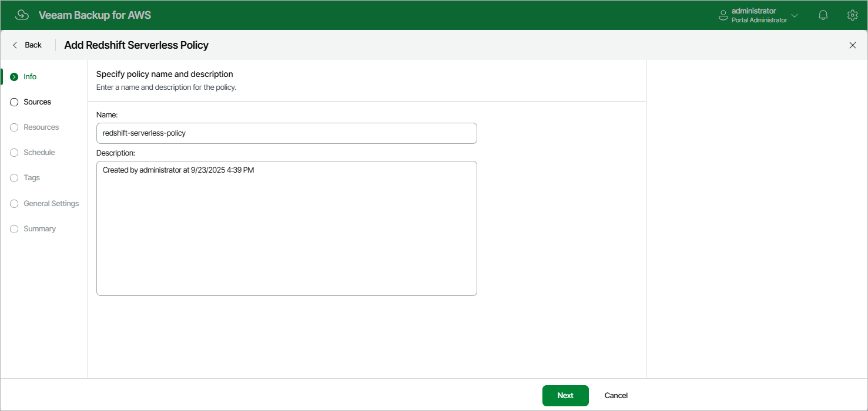The image size is (868, 411).
Task: Click the 'Enter a name and description' hint text
Action: [166, 87]
